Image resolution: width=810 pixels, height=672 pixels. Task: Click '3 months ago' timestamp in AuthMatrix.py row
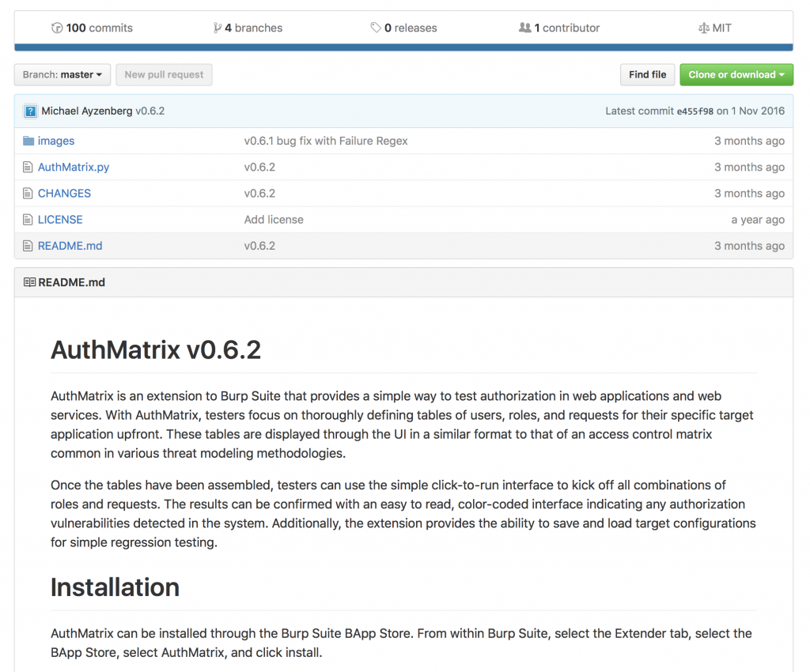pos(750,168)
